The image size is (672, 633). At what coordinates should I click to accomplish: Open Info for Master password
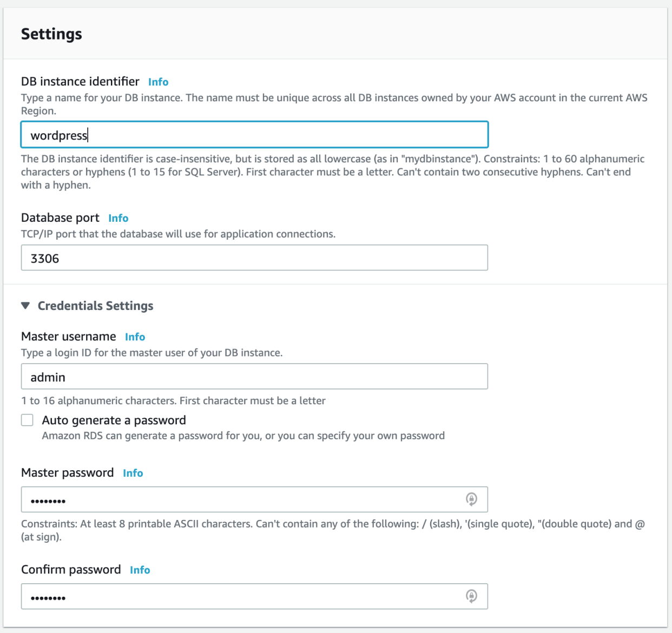coord(133,473)
